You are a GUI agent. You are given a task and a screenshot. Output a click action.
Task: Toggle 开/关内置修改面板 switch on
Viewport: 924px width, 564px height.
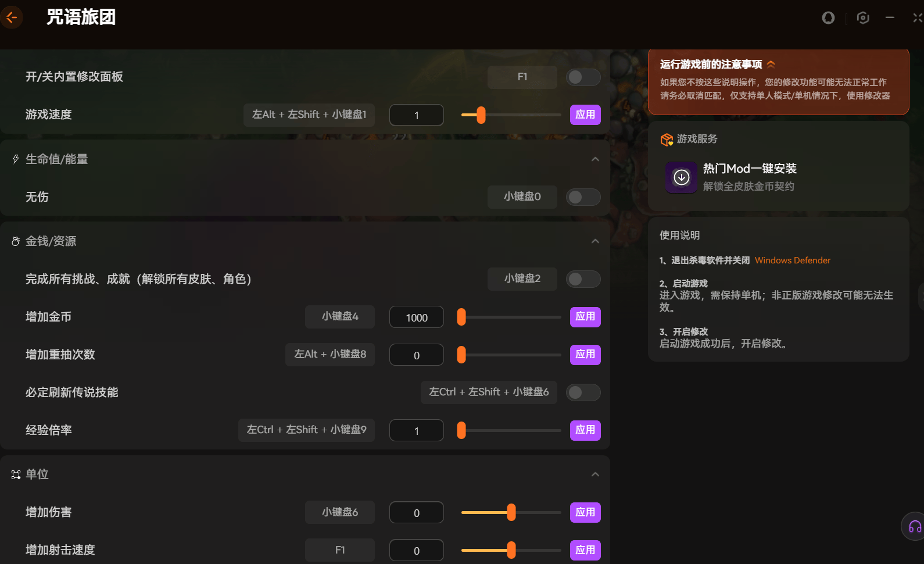pos(583,77)
